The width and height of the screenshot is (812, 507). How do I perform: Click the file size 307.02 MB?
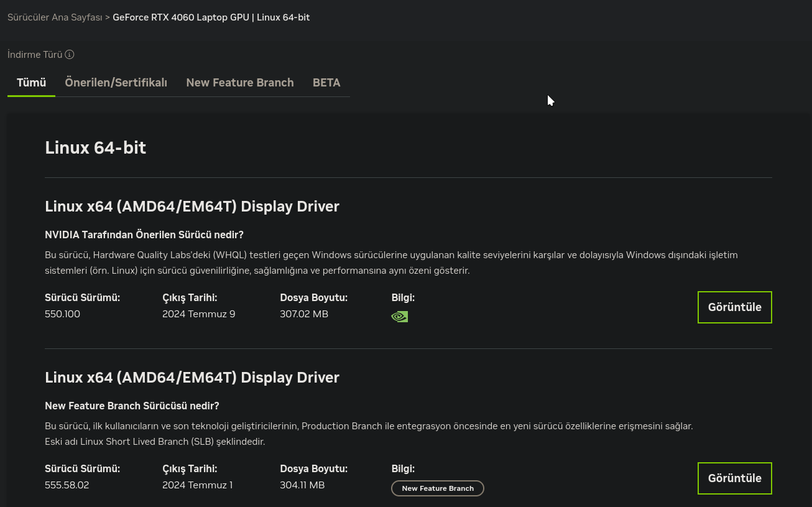click(304, 314)
